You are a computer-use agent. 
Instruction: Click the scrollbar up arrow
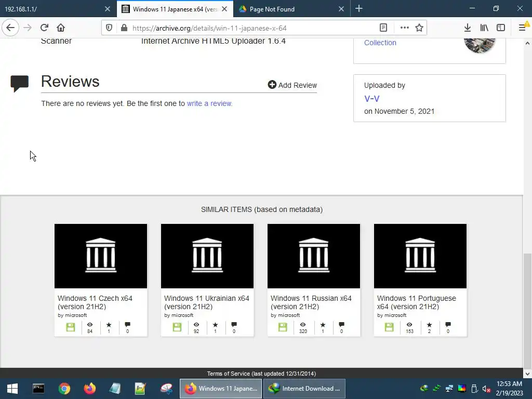coord(527,43)
